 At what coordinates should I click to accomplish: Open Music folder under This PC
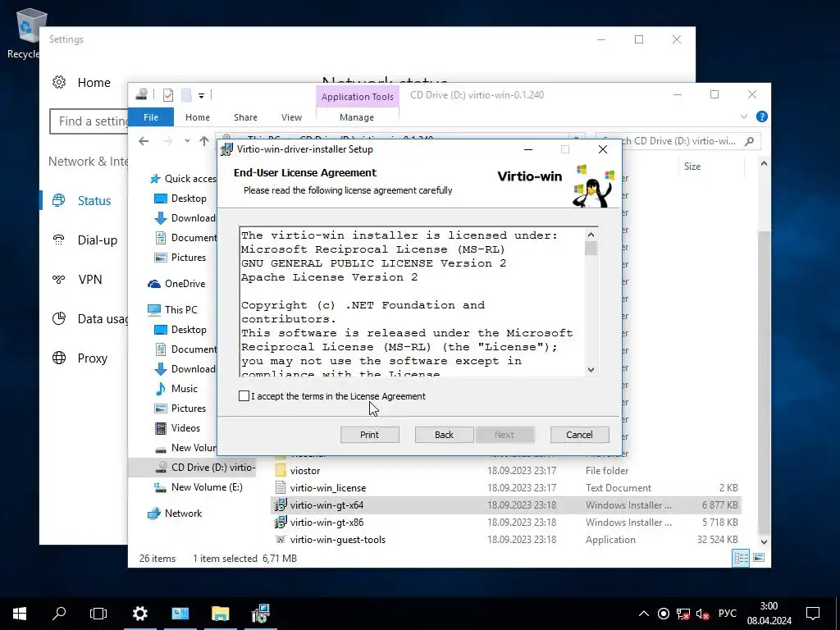point(177,388)
